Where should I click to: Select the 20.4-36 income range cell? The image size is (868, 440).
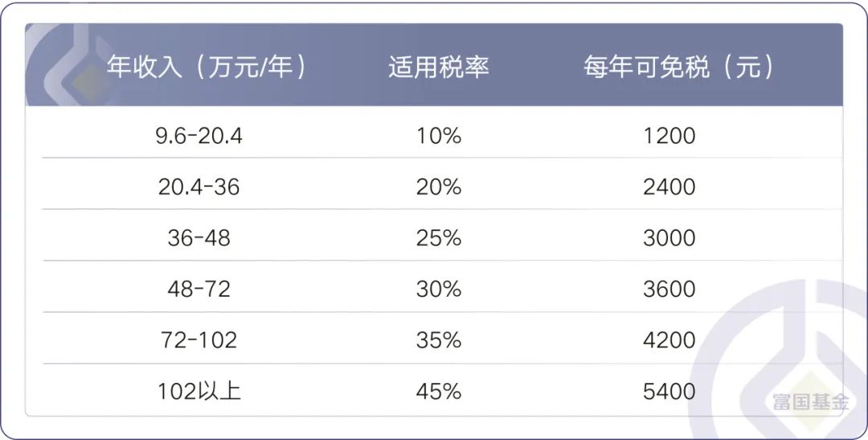tap(199, 187)
